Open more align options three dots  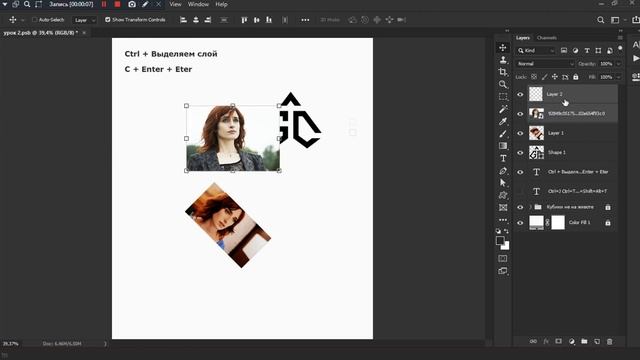coord(305,20)
